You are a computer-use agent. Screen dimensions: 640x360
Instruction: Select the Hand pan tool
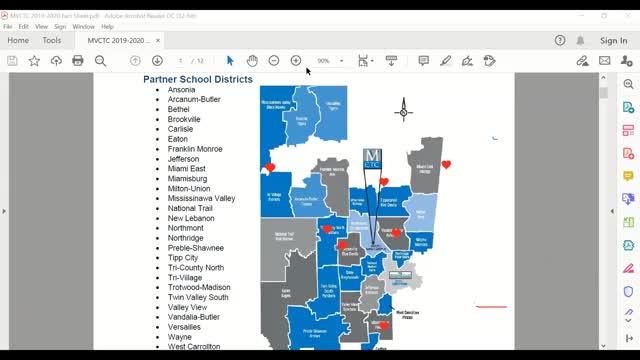[252, 61]
